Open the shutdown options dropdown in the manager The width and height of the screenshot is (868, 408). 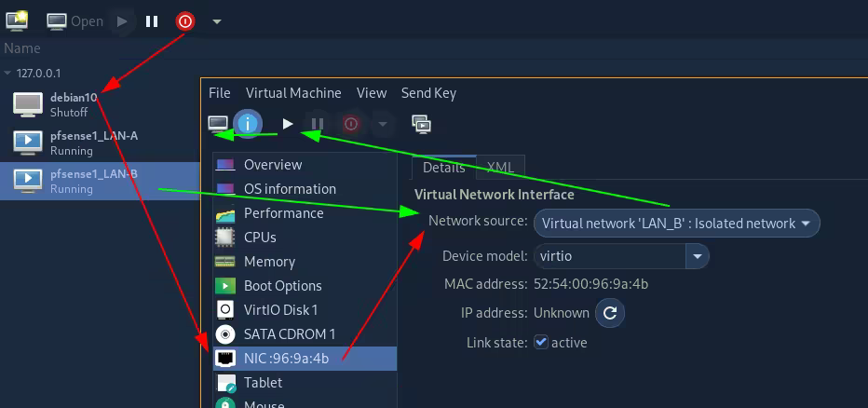pos(217,21)
